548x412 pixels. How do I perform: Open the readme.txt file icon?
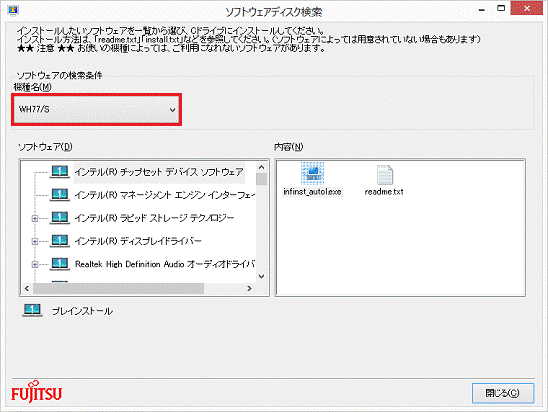click(x=385, y=175)
